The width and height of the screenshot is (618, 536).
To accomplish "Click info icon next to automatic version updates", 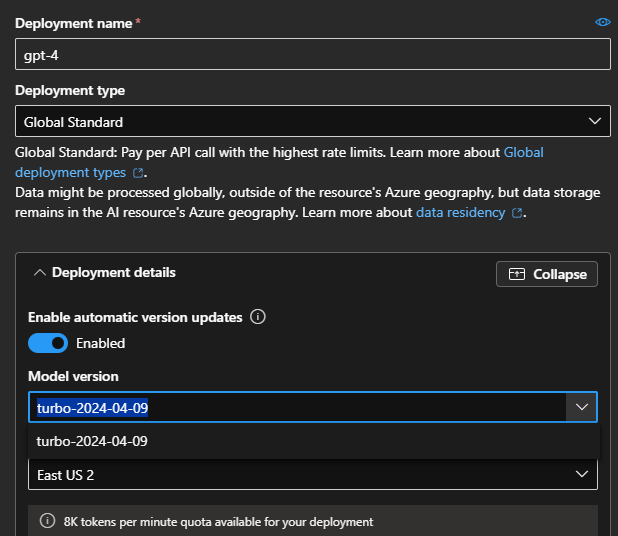I will (x=258, y=317).
